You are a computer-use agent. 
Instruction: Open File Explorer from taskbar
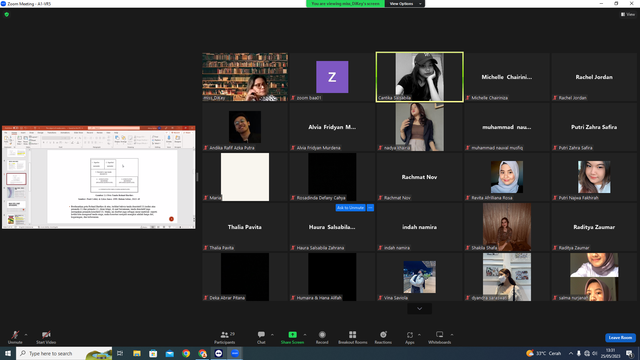coord(137,353)
